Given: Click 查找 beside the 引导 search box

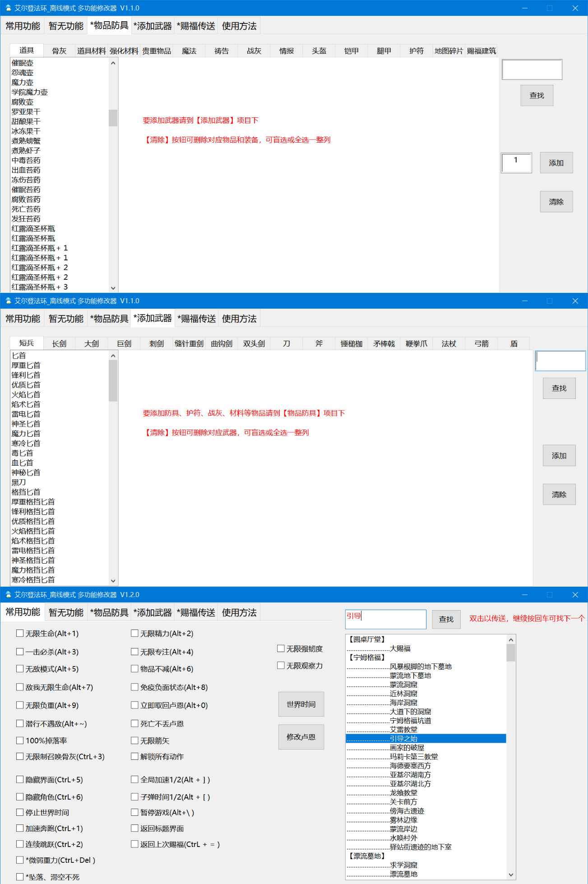Looking at the screenshot, I should point(446,619).
